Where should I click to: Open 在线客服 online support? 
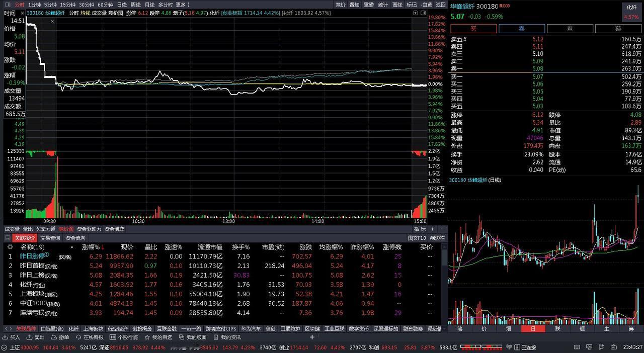tap(89, 337)
